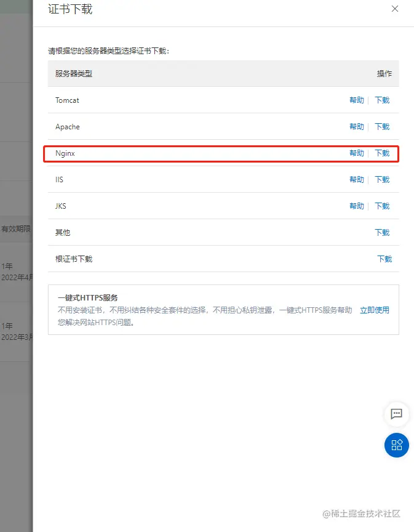
Task: Download the Apache certificate
Action: 382,127
